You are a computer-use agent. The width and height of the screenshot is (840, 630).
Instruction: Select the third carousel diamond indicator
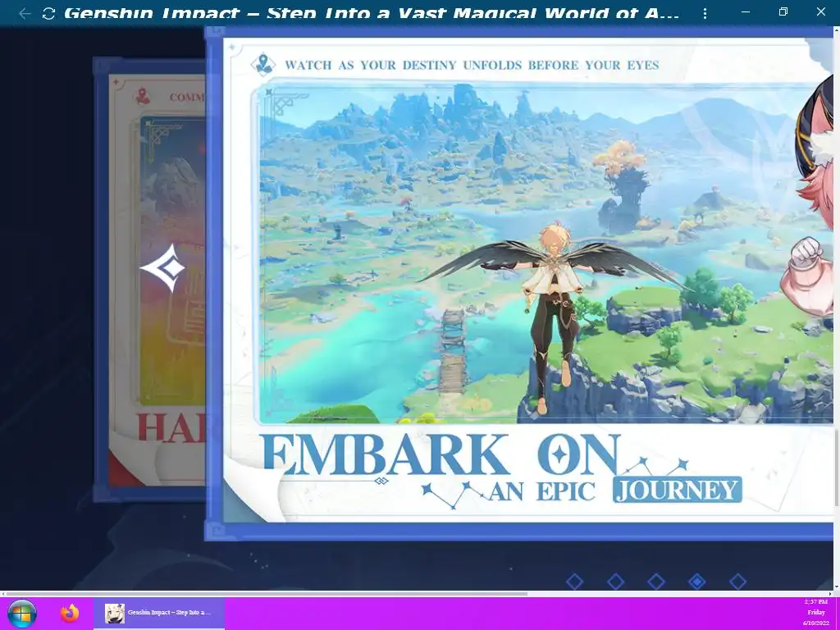pyautogui.click(x=656, y=582)
